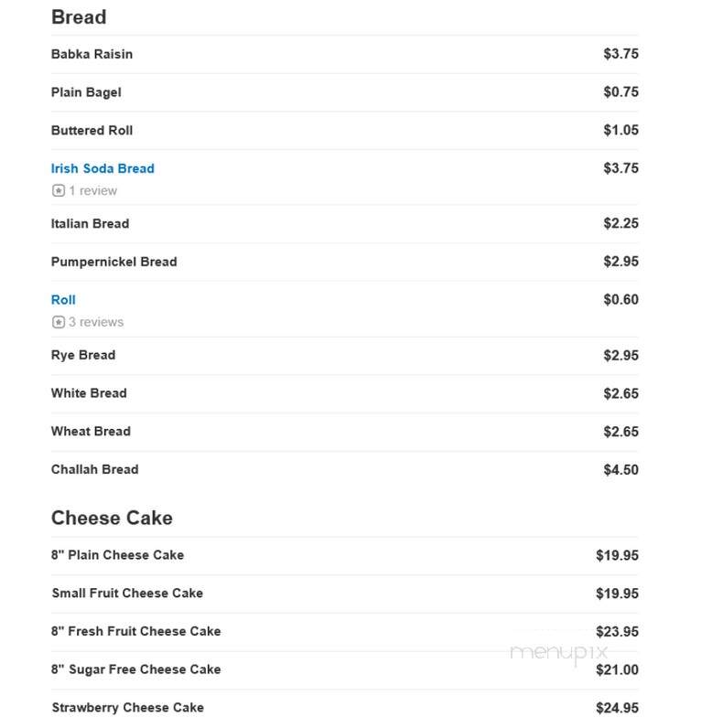Click the Cheese Cake section heading
This screenshot has height=728, width=723.
112,518
